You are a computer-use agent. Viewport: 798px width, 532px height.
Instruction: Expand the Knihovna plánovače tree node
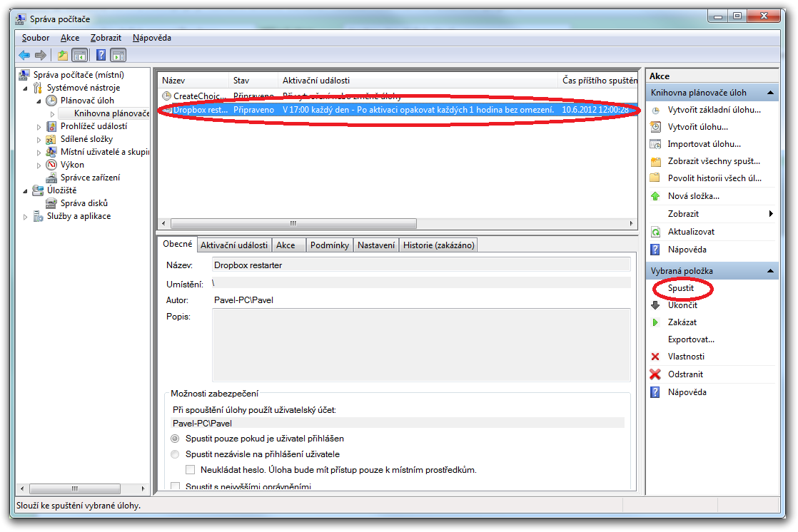[52, 114]
